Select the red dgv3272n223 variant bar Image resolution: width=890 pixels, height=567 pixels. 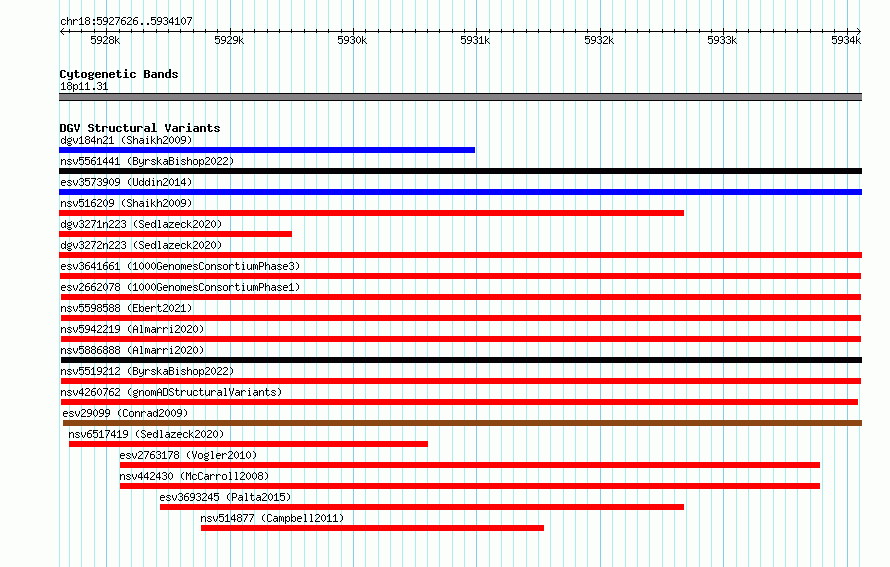(460, 255)
